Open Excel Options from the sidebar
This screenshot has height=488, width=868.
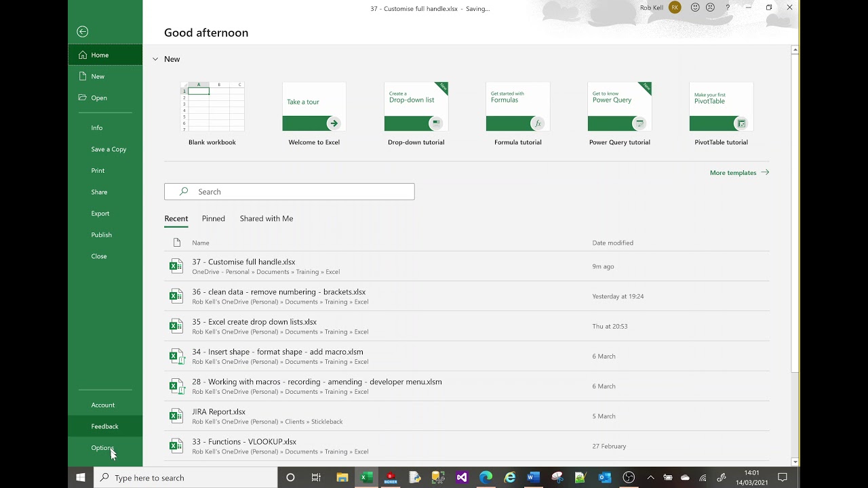tap(105, 448)
